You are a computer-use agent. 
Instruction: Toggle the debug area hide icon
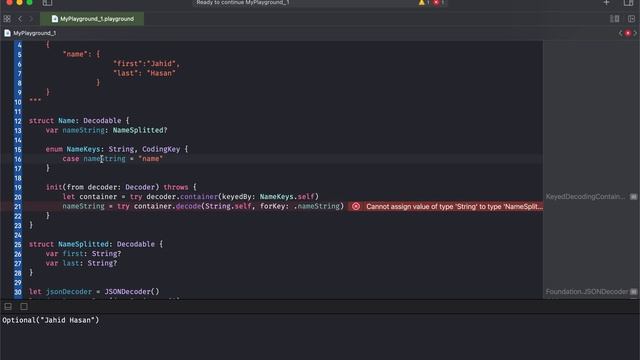[8, 306]
